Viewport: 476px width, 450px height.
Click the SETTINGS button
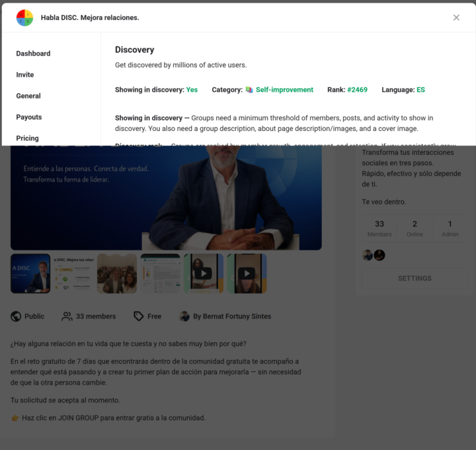point(415,278)
